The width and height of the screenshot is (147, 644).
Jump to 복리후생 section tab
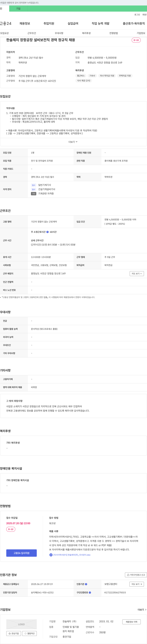coord(86,33)
